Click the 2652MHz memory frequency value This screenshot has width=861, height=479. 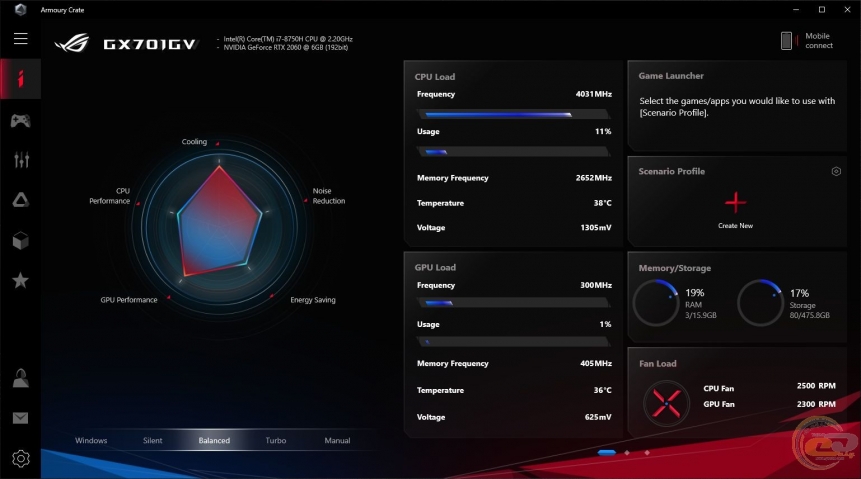[594, 178]
